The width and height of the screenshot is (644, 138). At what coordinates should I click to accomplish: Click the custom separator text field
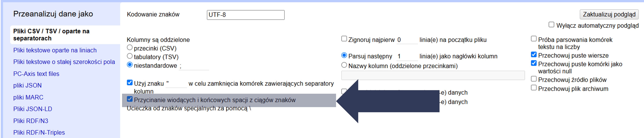click(194, 66)
